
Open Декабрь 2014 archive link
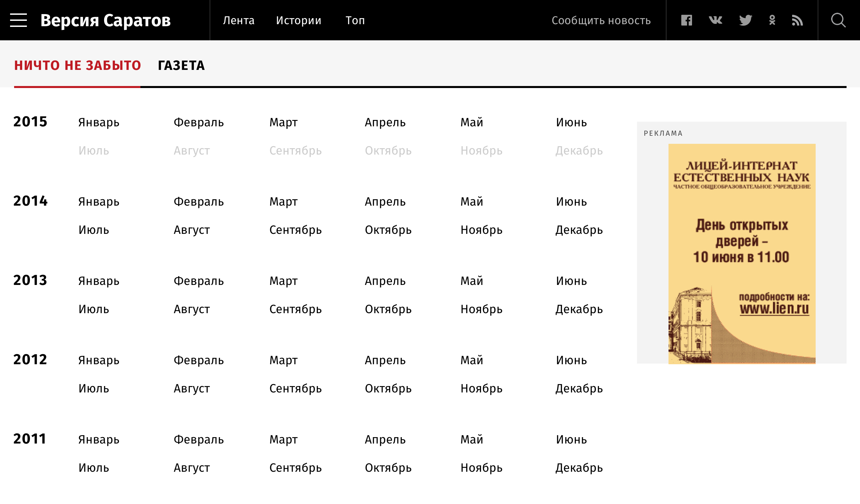point(579,230)
